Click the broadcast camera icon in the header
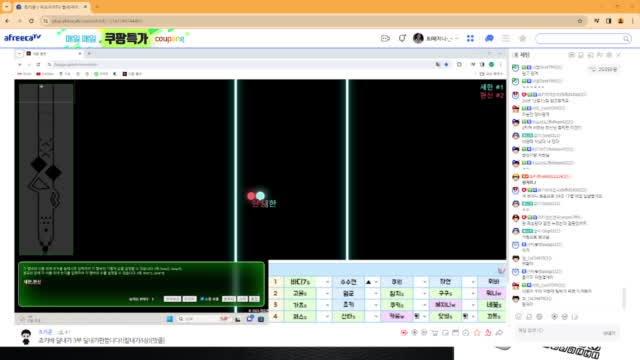Viewport: 640px width, 360px height. (x=385, y=38)
